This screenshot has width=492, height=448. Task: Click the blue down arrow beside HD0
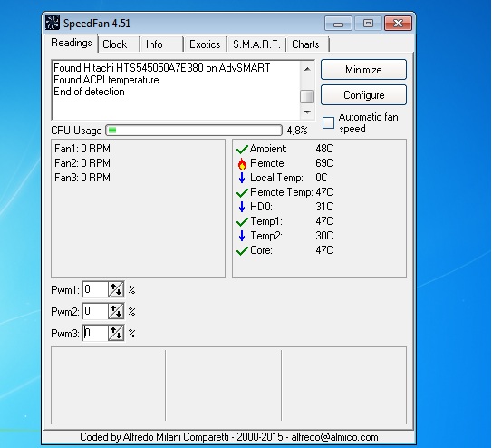(x=242, y=207)
